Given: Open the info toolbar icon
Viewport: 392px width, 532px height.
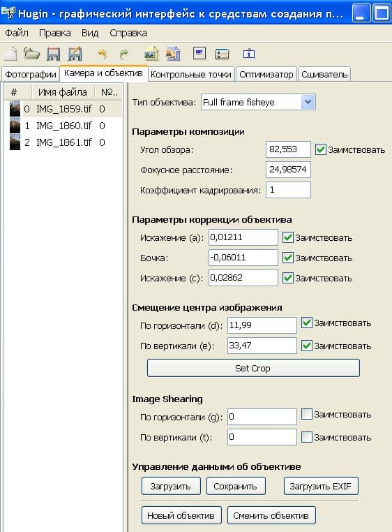Looking at the screenshot, I should point(248,54).
